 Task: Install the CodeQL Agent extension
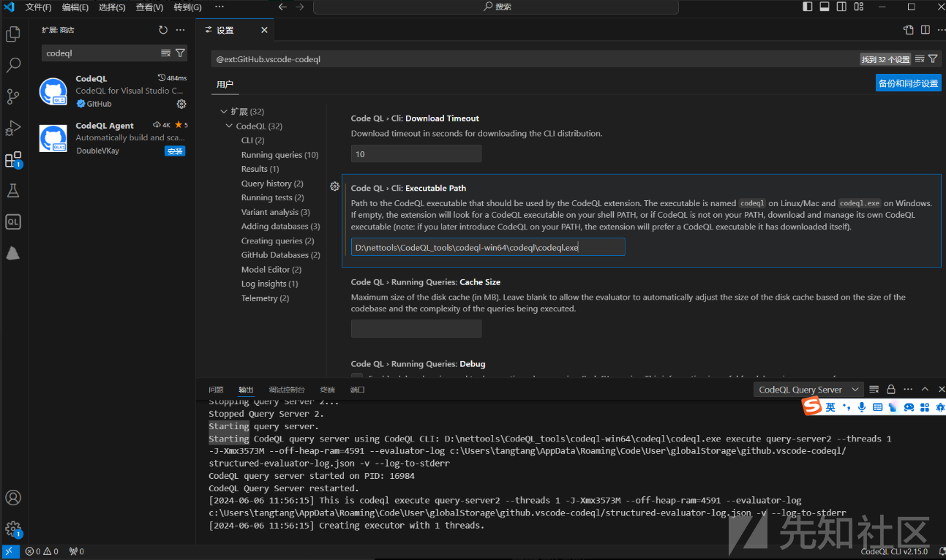tap(175, 151)
